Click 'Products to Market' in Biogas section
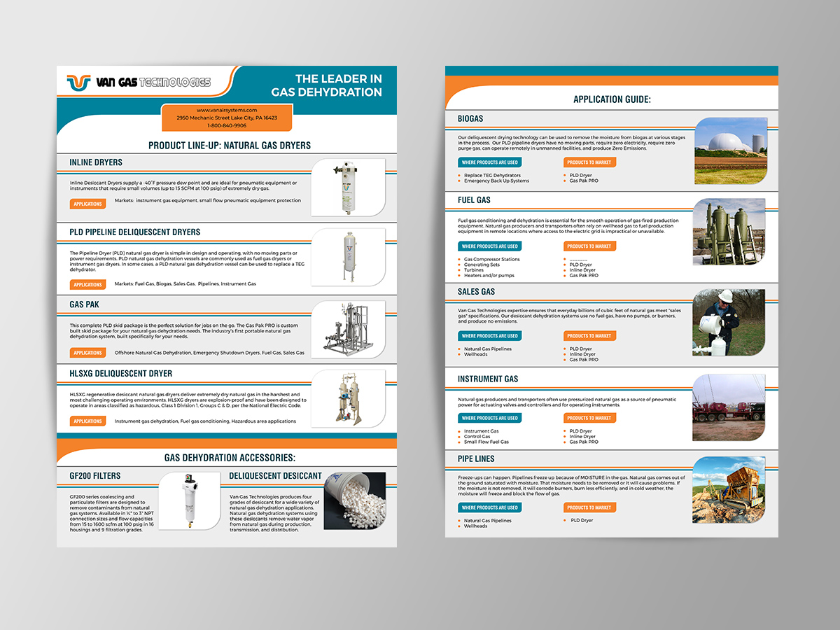 (x=589, y=162)
